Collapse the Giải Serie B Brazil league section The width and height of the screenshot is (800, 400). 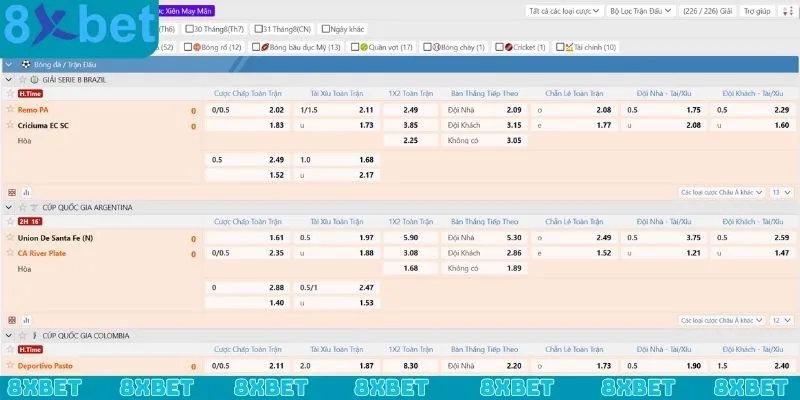(x=9, y=79)
